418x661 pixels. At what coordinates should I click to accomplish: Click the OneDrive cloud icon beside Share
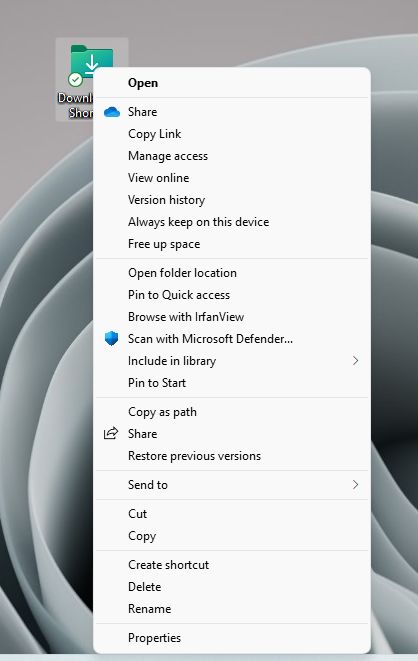point(112,112)
